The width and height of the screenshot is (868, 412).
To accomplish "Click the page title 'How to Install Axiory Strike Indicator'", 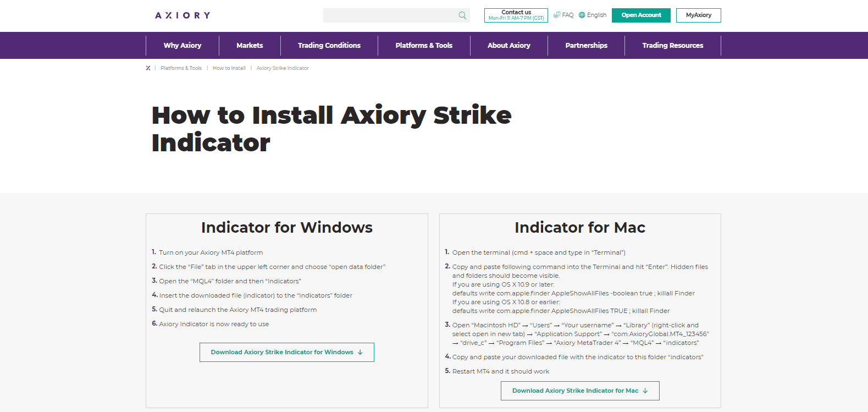I will (331, 129).
